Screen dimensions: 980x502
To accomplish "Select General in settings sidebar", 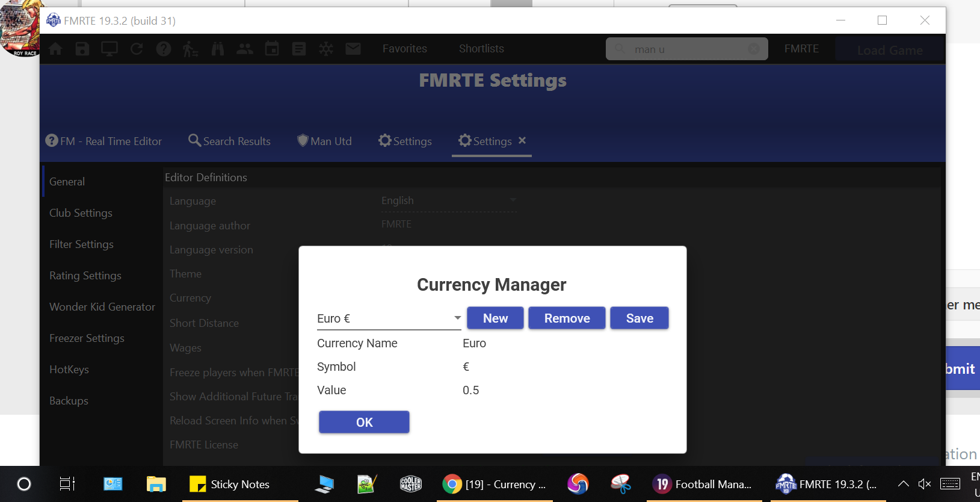I will [x=67, y=182].
